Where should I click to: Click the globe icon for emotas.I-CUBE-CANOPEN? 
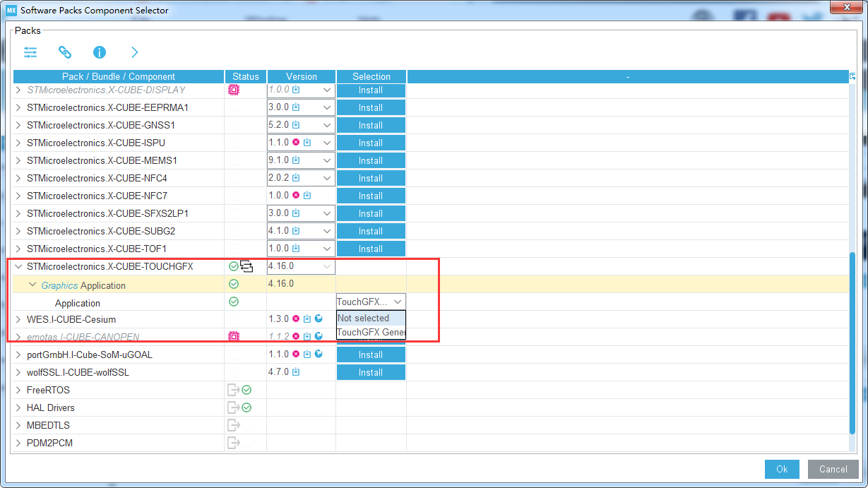pyautogui.click(x=319, y=337)
